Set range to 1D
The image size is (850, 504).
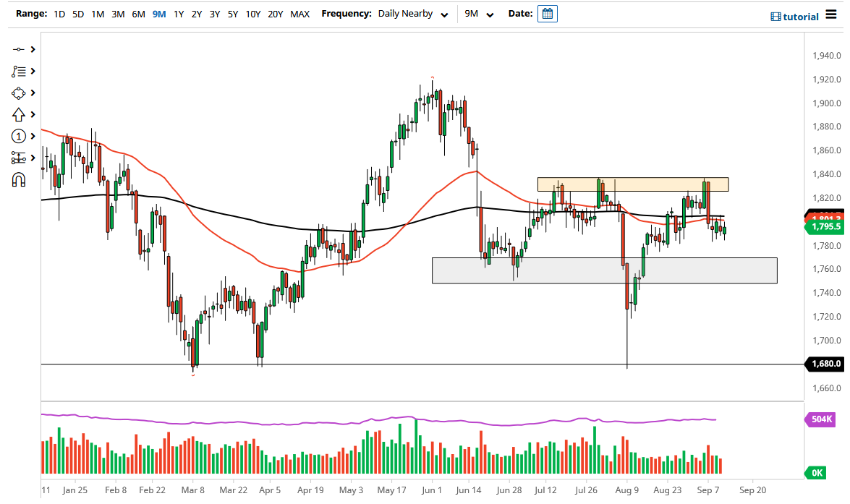59,14
